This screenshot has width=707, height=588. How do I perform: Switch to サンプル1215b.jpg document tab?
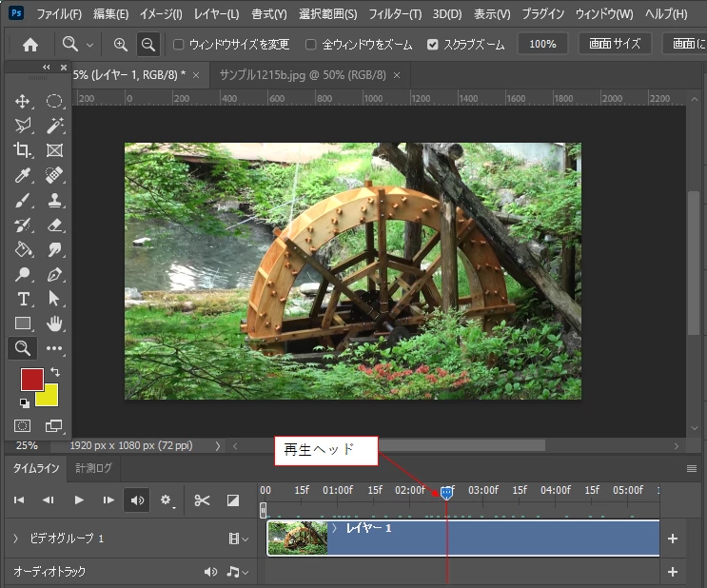(303, 75)
